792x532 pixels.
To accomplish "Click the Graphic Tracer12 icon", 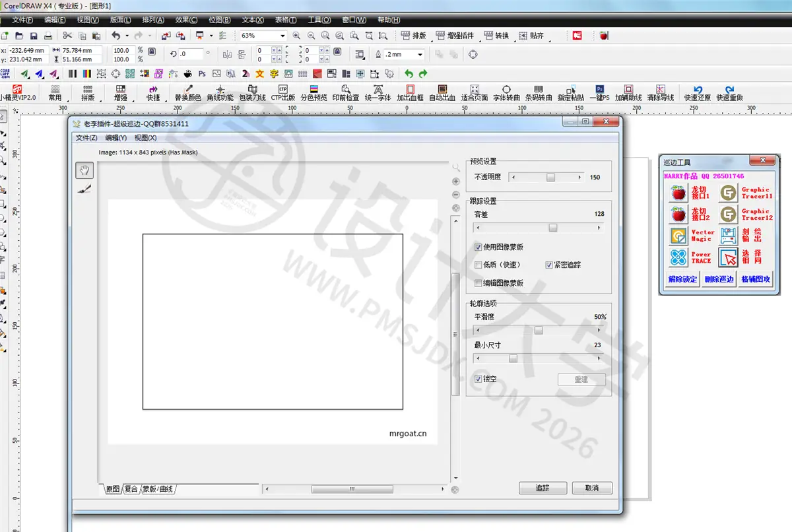I will pyautogui.click(x=728, y=215).
